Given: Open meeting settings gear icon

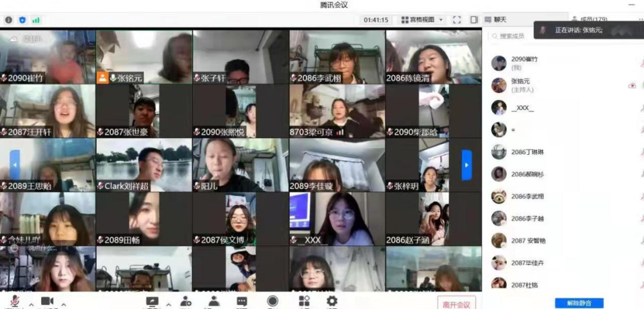Looking at the screenshot, I should (x=332, y=301).
